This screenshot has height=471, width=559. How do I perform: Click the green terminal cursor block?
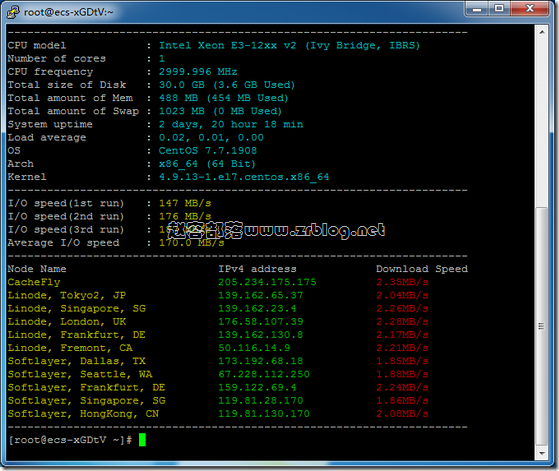pos(142,440)
